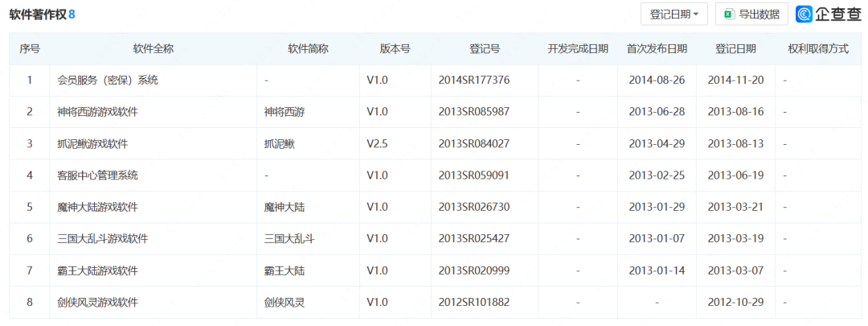Screen dimensions: 868x326
Task: Click the 版本号 column header
Action: coord(395,49)
